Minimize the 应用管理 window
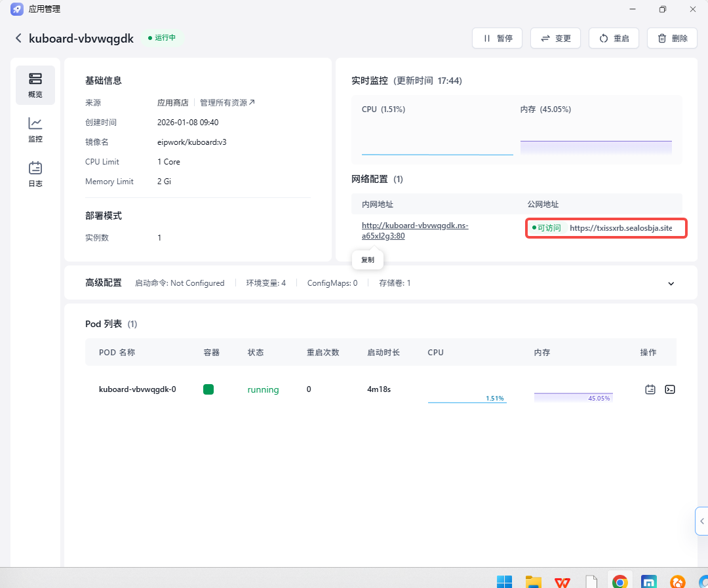Image resolution: width=708 pixels, height=588 pixels. [x=633, y=9]
